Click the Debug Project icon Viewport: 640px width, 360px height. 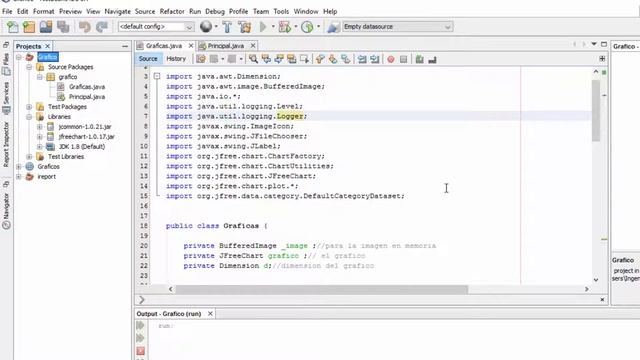pos(284,27)
